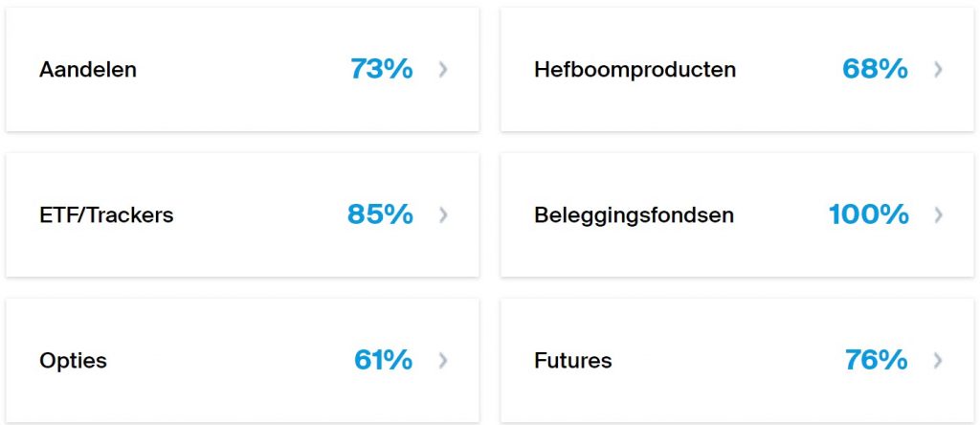Click the 68% value for Hefboomproducten
This screenshot has height=425, width=980.
click(x=875, y=69)
